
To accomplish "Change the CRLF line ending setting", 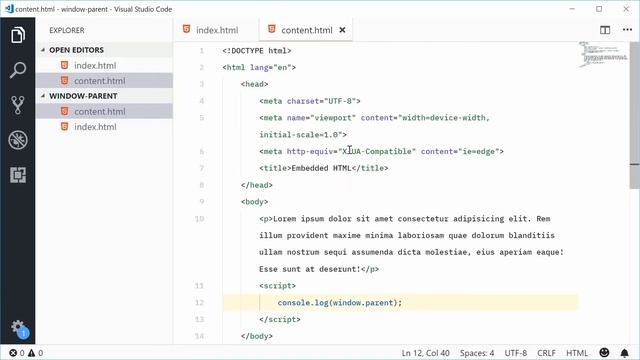I will click(546, 353).
